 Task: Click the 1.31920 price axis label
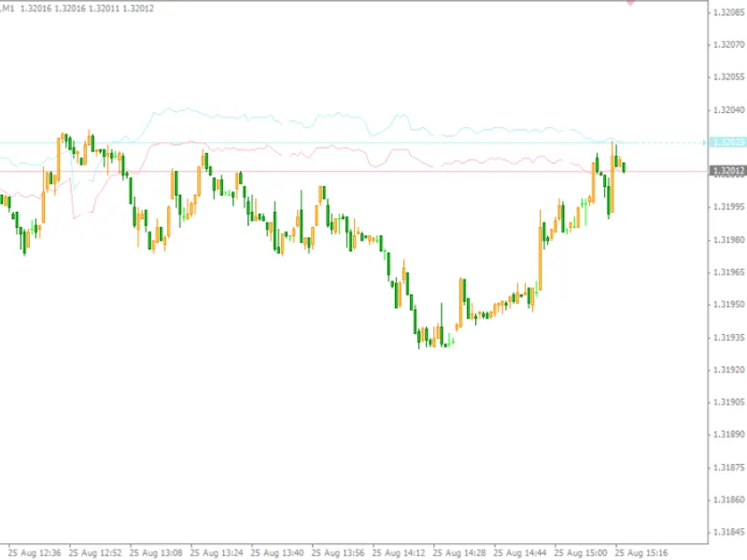click(x=729, y=370)
